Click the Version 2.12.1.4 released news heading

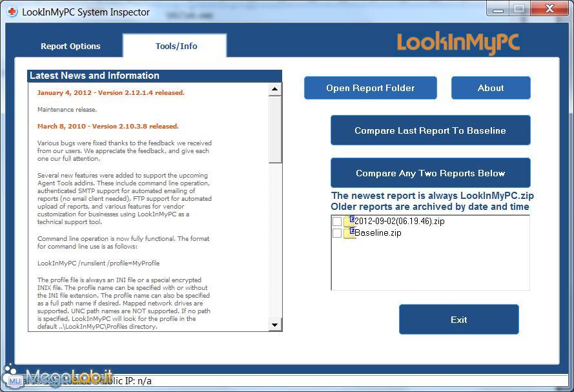coord(110,93)
